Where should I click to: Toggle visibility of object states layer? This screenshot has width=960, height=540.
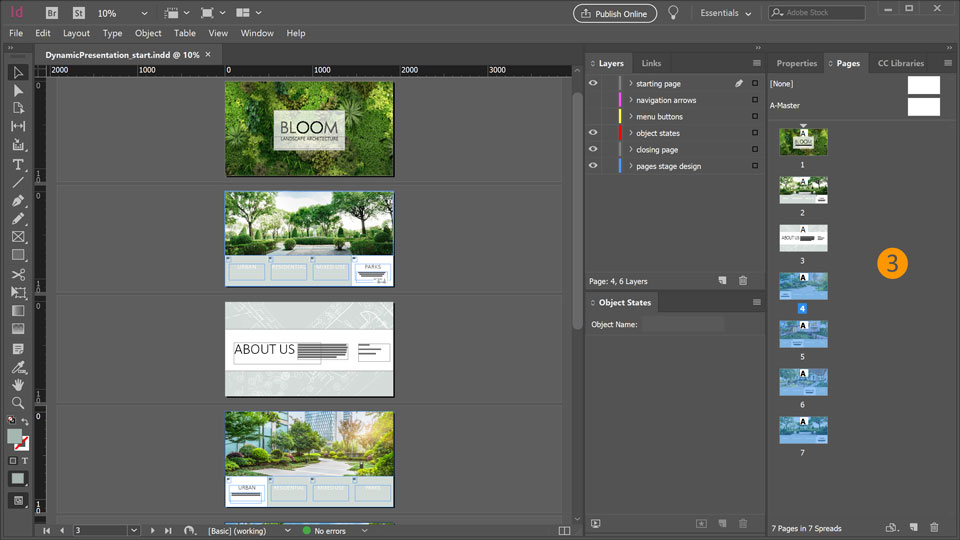[593, 133]
